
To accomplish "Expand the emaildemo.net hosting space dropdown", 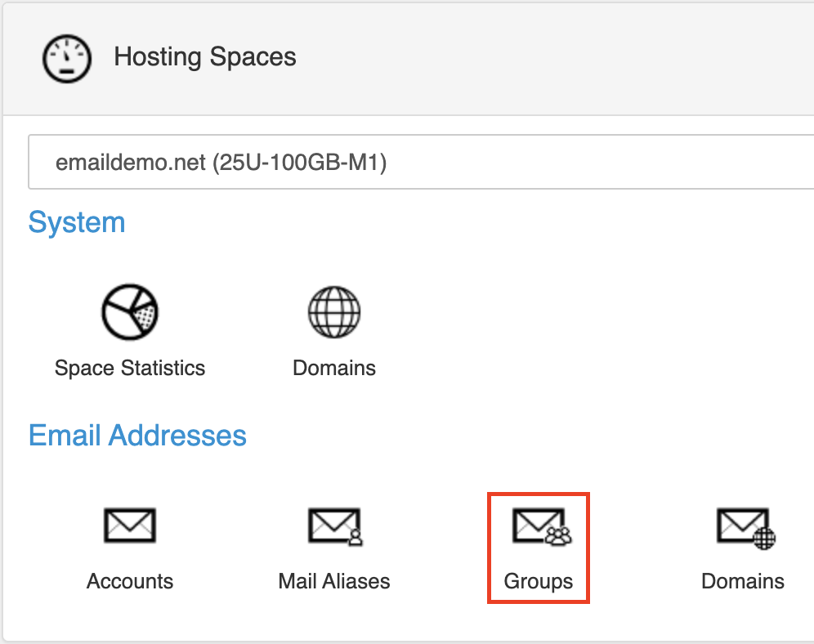I will (421, 162).
